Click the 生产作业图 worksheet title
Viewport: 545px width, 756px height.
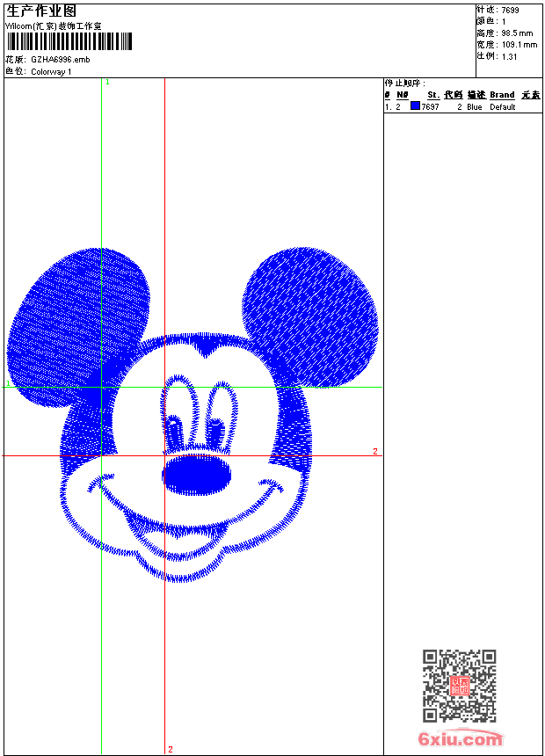click(x=41, y=11)
